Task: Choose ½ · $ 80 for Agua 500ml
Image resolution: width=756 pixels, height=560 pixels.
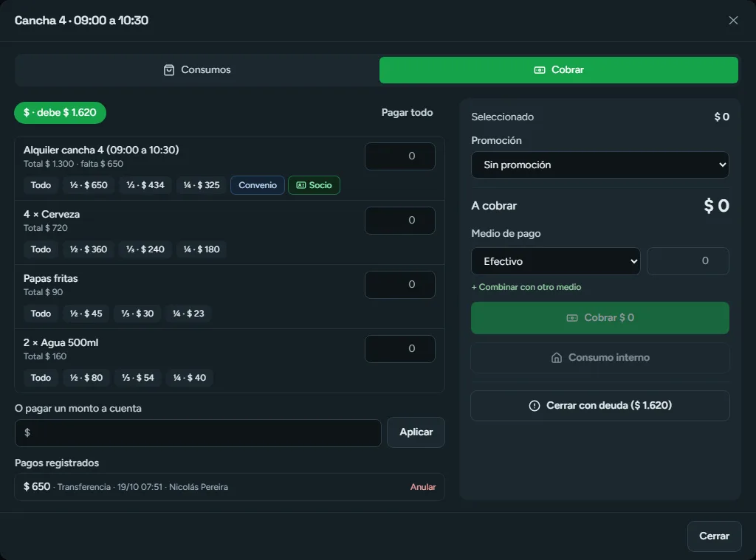Action: [86, 377]
